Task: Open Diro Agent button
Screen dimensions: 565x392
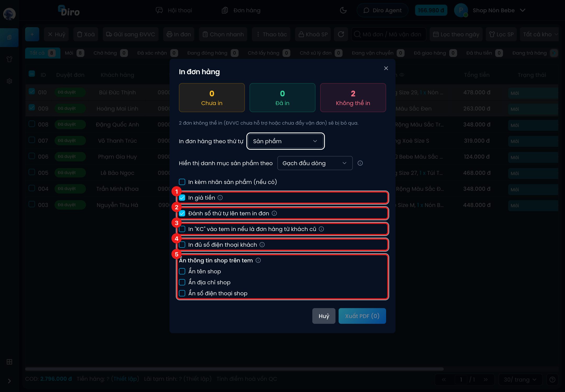Action: point(382,10)
